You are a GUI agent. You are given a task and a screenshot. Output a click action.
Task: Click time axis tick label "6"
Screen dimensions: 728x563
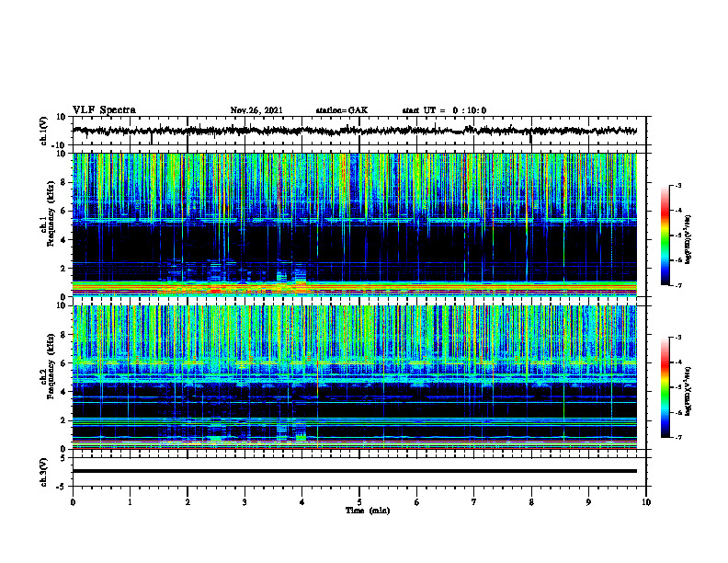pyautogui.click(x=417, y=502)
